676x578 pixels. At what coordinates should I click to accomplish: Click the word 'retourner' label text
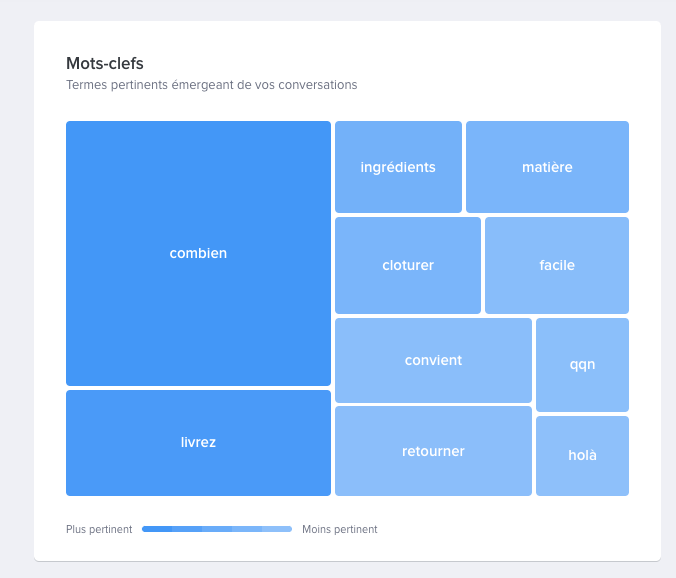433,451
